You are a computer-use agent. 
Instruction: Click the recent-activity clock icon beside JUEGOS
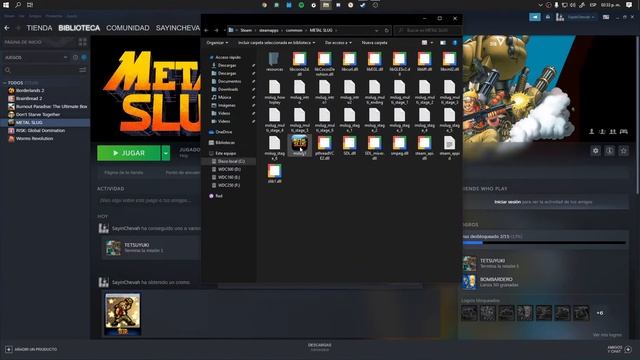click(75, 58)
